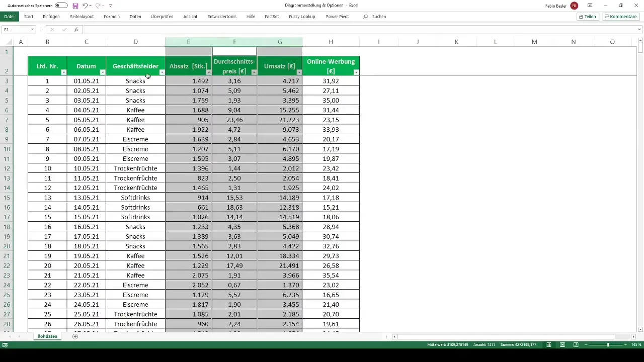Open the Formeln ribbon tab
This screenshot has width=644, height=362.
pos(112,17)
